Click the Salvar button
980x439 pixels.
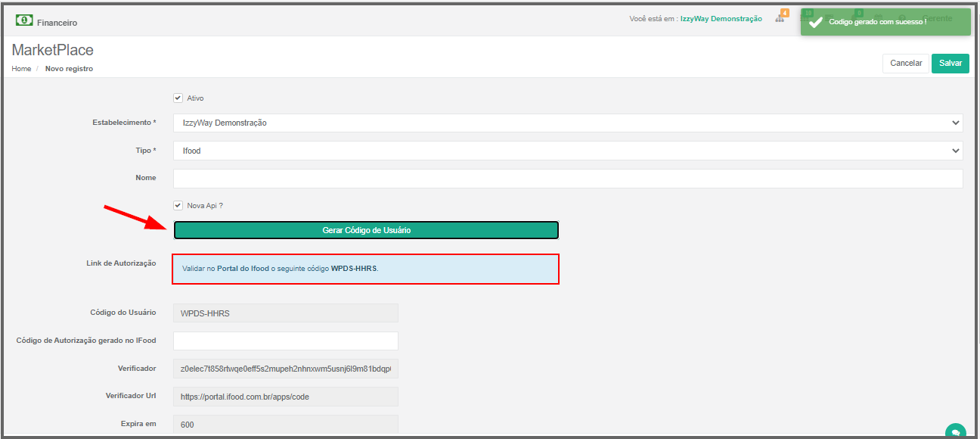click(x=951, y=64)
